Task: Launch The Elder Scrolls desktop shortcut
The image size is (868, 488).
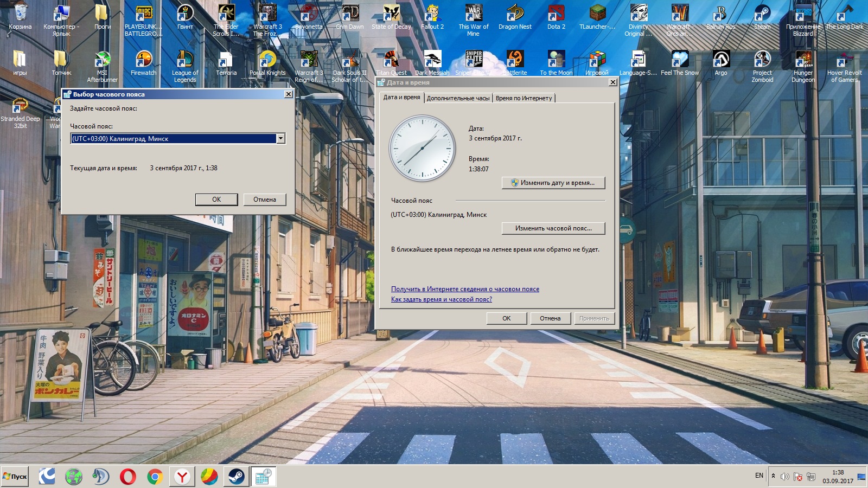Action: point(226,19)
